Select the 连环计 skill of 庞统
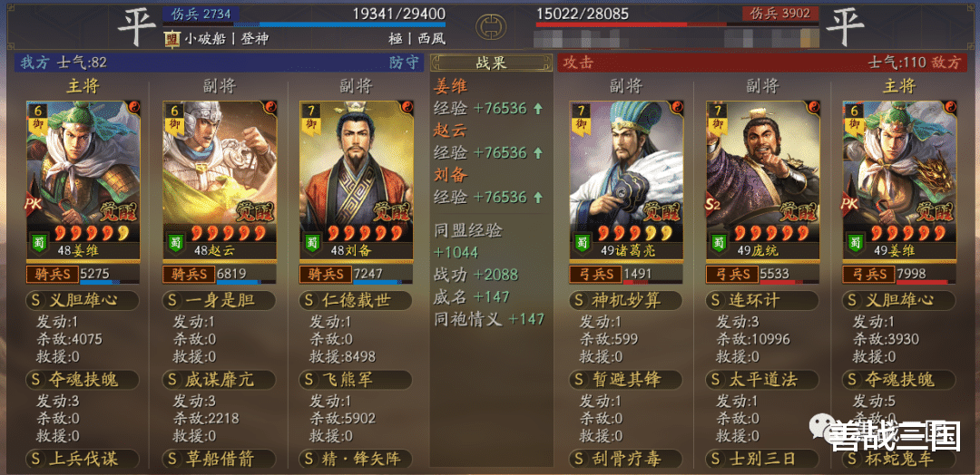 pyautogui.click(x=762, y=300)
